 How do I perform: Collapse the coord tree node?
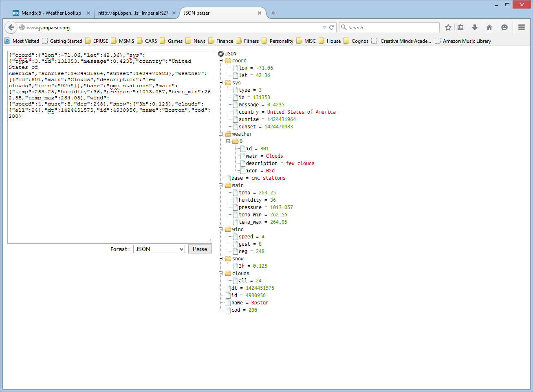click(x=221, y=61)
